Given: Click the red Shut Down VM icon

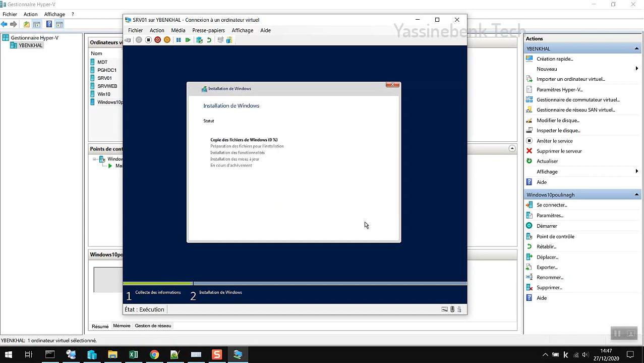Looking at the screenshot, I should click(158, 40).
